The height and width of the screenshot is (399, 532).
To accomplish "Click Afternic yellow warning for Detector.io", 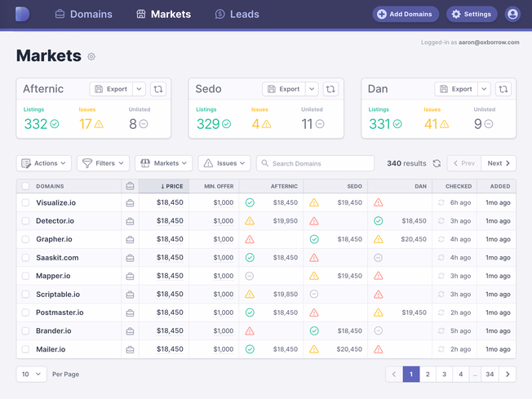I will (x=250, y=221).
